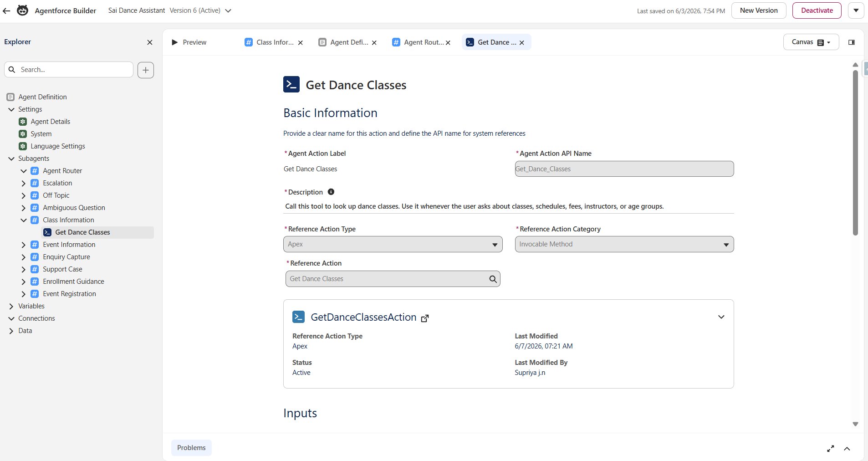868x461 pixels.
Task: Open Event Registration subagent
Action: (x=69, y=294)
